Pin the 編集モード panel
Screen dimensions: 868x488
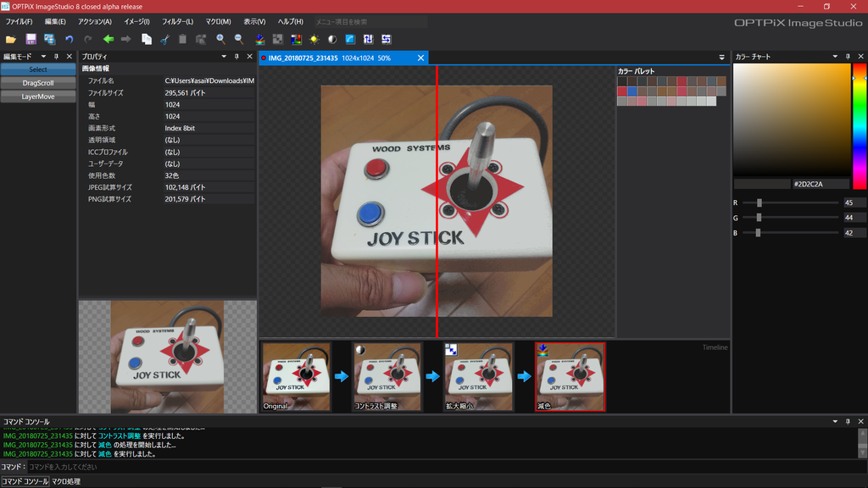(56, 57)
